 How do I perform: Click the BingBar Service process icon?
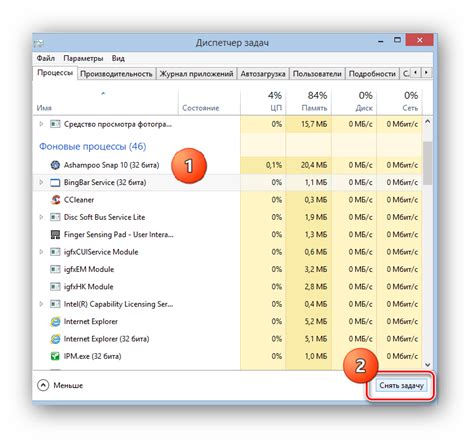pyautogui.click(x=55, y=182)
